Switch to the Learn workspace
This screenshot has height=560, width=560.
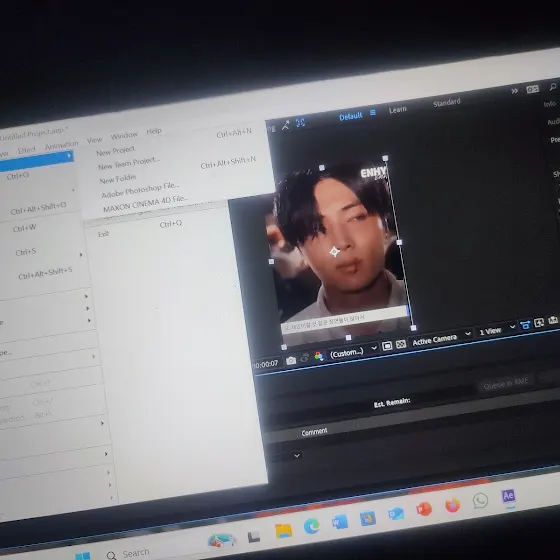(398, 110)
